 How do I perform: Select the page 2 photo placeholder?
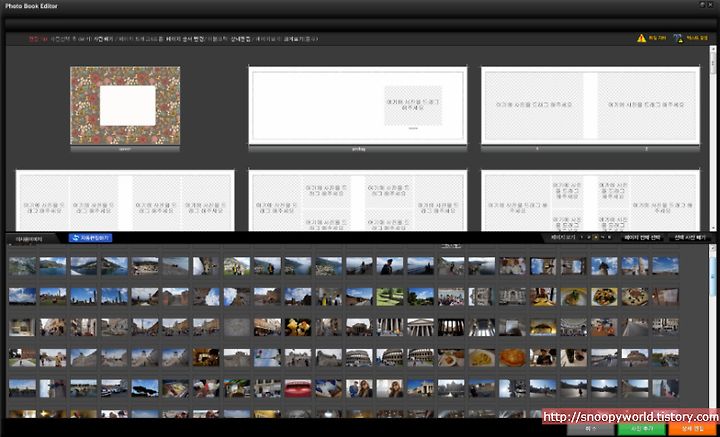646,105
